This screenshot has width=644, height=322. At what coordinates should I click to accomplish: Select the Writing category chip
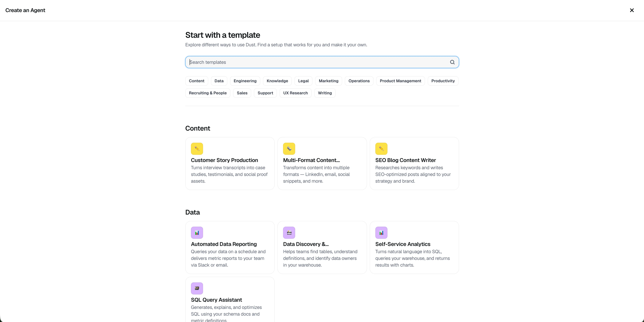coord(325,93)
